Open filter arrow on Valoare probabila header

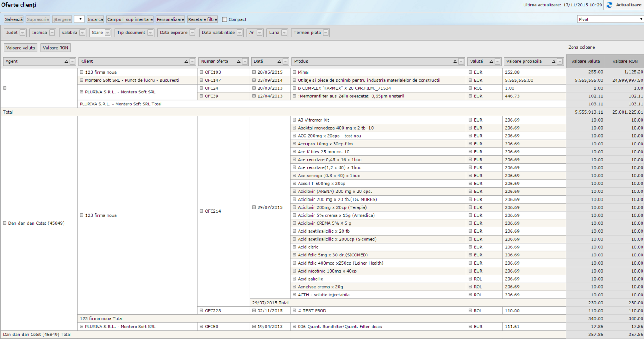pos(560,62)
